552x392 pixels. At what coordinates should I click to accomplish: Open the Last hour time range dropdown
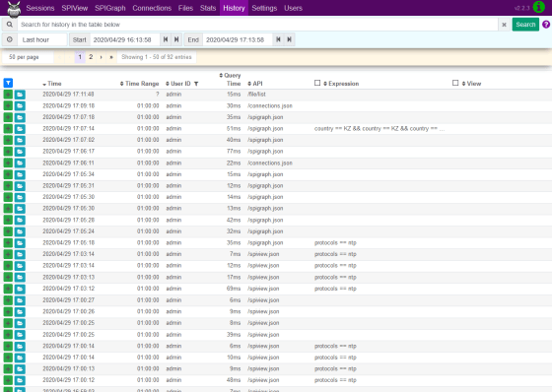point(42,39)
